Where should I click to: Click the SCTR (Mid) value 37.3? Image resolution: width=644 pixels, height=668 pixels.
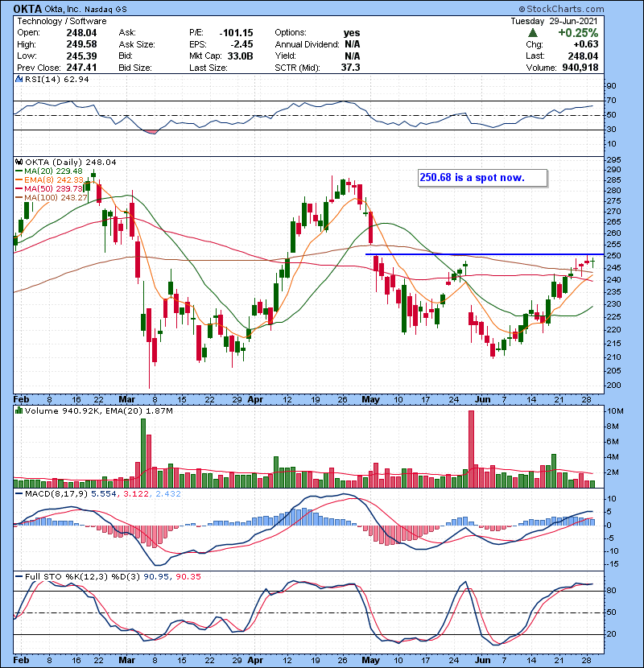tap(350, 68)
